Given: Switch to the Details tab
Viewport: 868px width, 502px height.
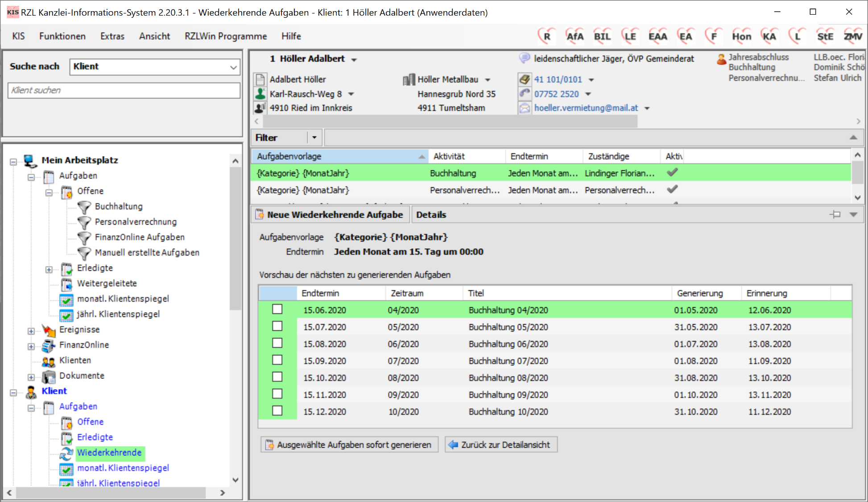Looking at the screenshot, I should (x=431, y=214).
